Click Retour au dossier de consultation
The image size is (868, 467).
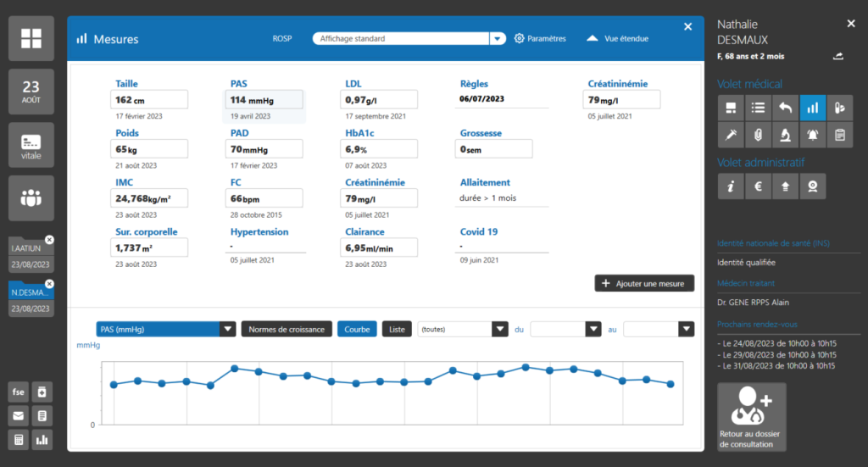point(752,418)
